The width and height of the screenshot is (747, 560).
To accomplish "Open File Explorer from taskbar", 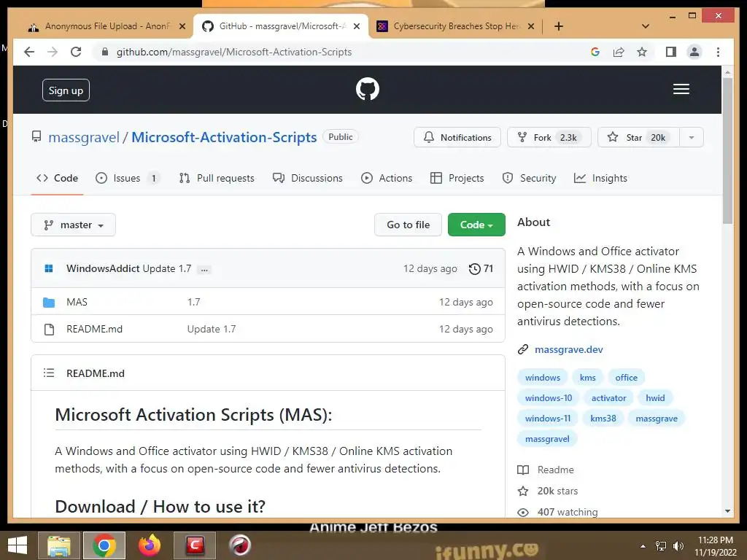I will (58, 545).
